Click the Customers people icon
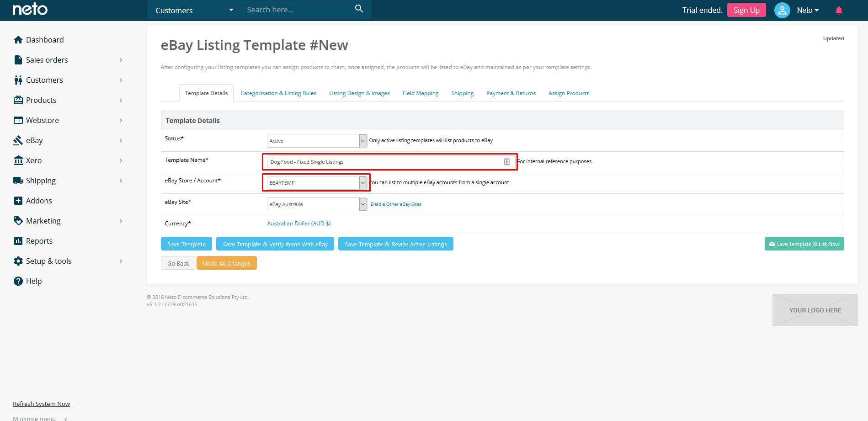The image size is (868, 421). (18, 80)
